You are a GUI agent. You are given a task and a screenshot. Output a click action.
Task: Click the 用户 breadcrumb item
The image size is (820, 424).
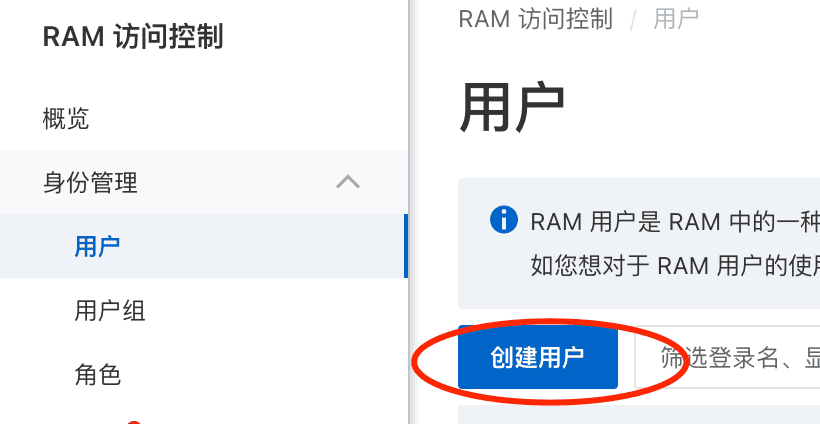click(x=676, y=19)
